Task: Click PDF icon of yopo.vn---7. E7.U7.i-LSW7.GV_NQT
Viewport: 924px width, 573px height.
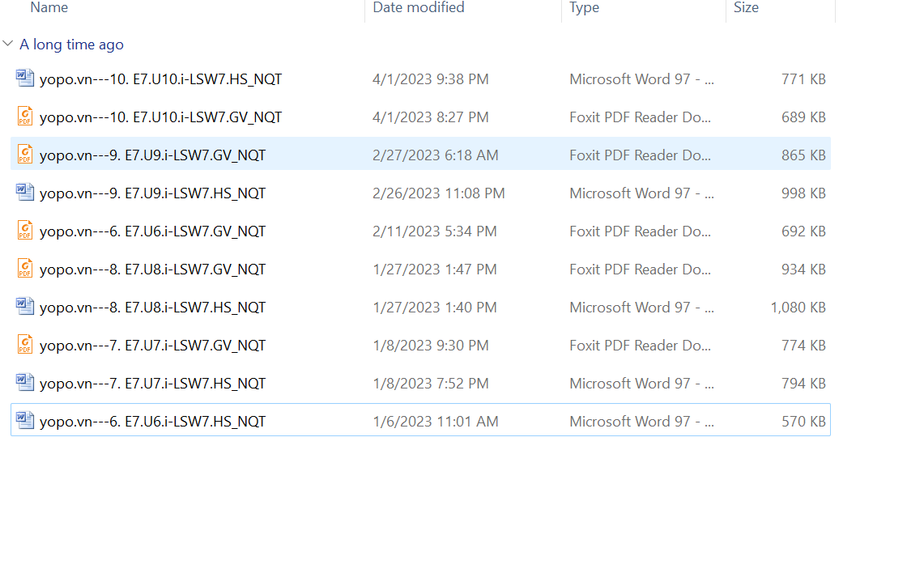Action: [x=25, y=345]
